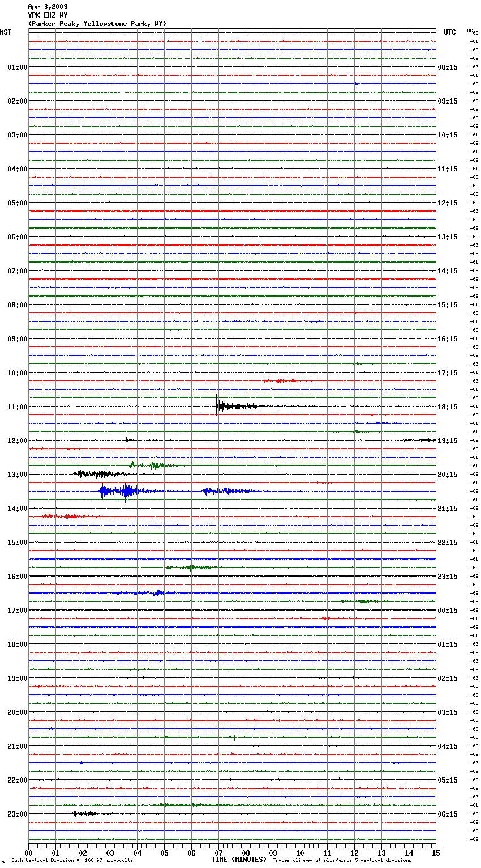Select the 05:00 MST time label
The image size is (481, 868).
pyautogui.click(x=18, y=203)
